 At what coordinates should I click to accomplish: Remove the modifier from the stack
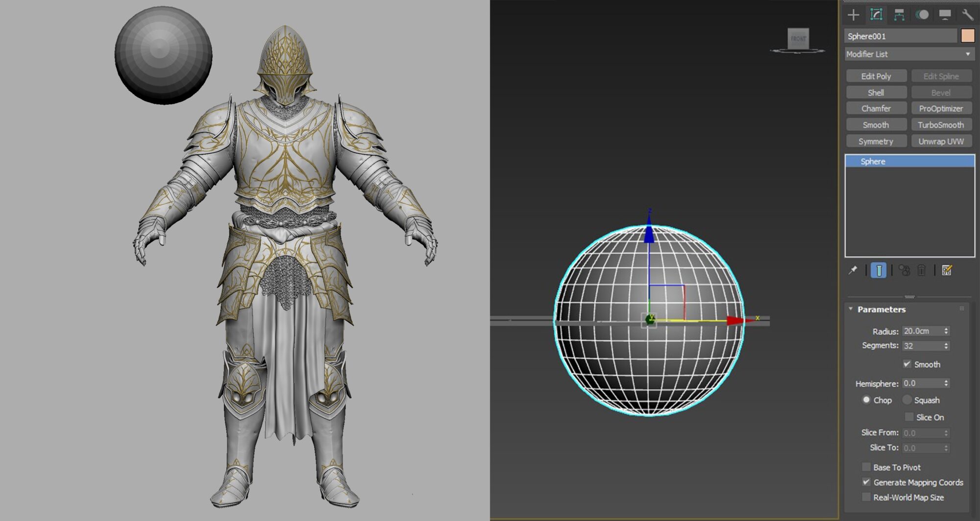pyautogui.click(x=922, y=269)
